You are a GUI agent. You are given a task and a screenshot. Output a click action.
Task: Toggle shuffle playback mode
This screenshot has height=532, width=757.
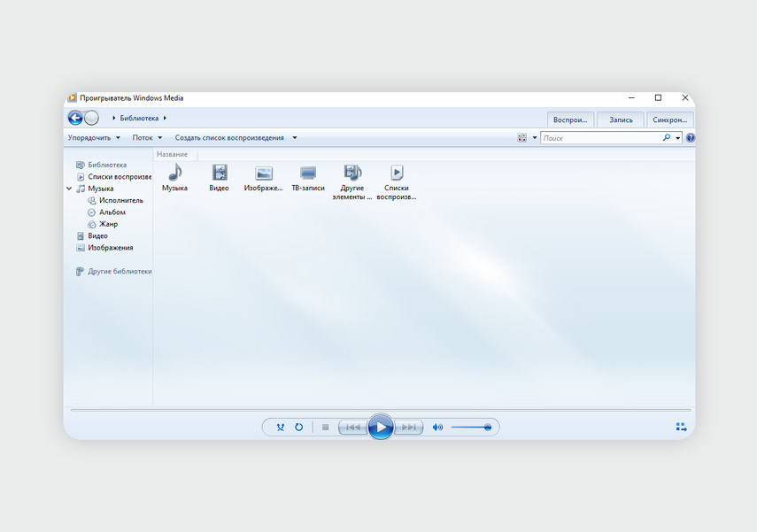point(281,428)
